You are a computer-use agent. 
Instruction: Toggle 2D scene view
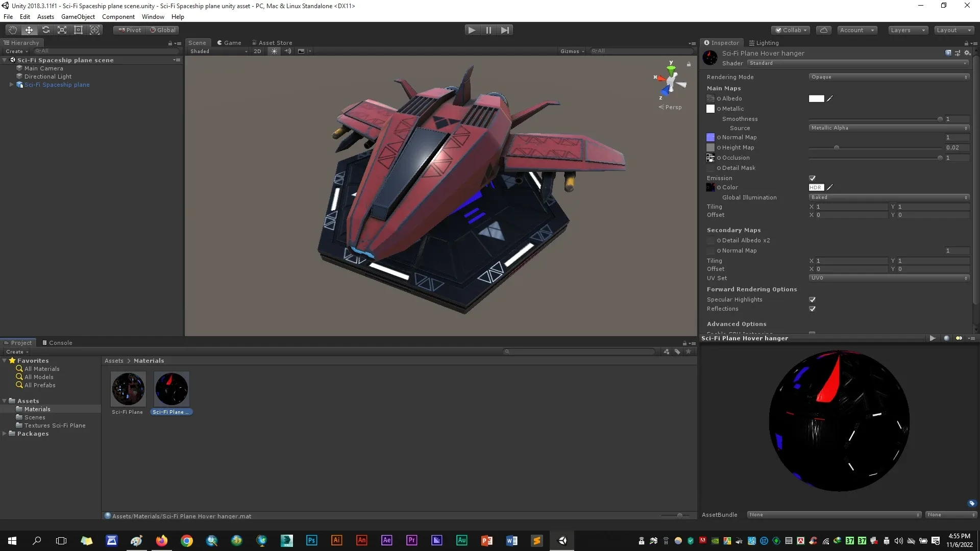pyautogui.click(x=257, y=51)
